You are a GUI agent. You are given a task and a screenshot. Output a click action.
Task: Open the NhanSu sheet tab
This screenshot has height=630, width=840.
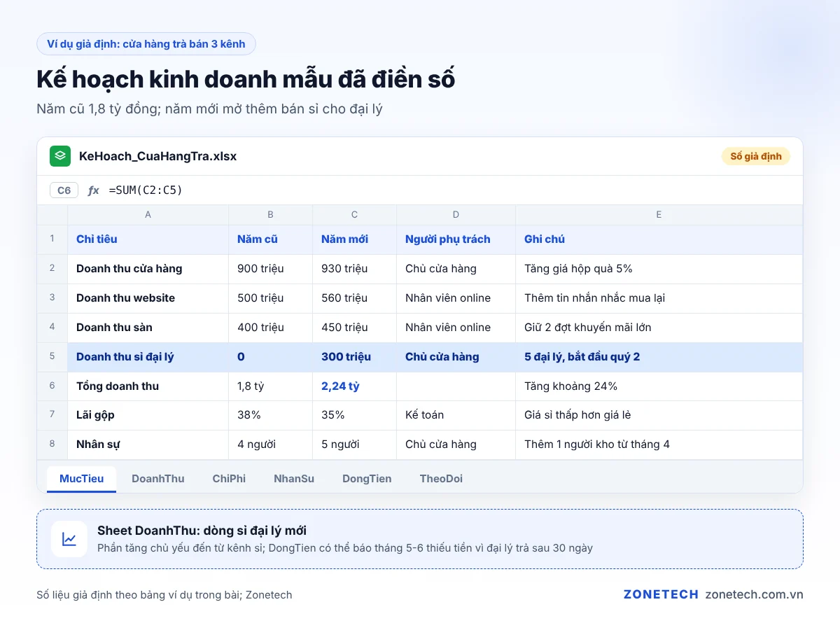coord(294,479)
